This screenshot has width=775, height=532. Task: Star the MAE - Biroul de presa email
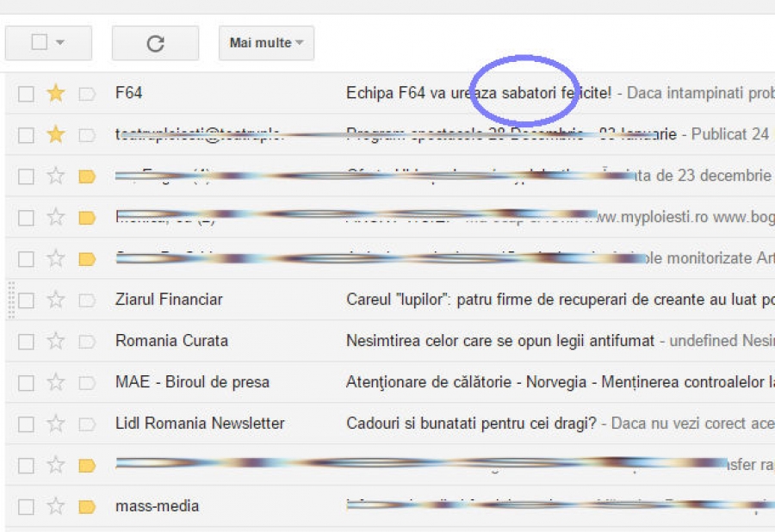click(x=56, y=382)
